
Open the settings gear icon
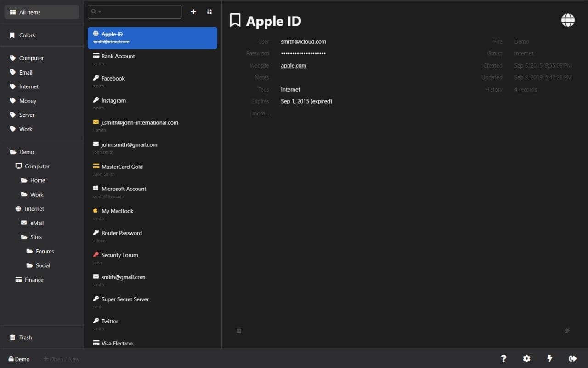coord(526,358)
